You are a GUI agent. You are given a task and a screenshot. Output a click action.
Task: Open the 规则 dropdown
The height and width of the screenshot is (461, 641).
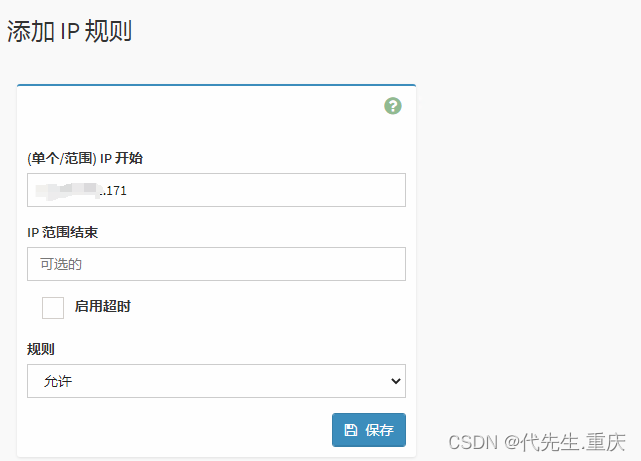216,381
